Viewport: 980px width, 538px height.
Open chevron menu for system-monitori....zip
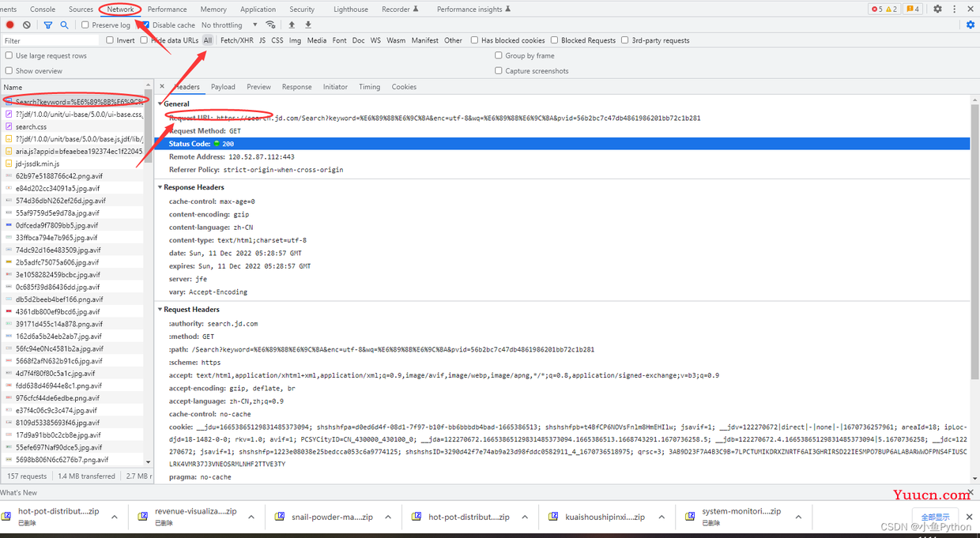coord(798,517)
